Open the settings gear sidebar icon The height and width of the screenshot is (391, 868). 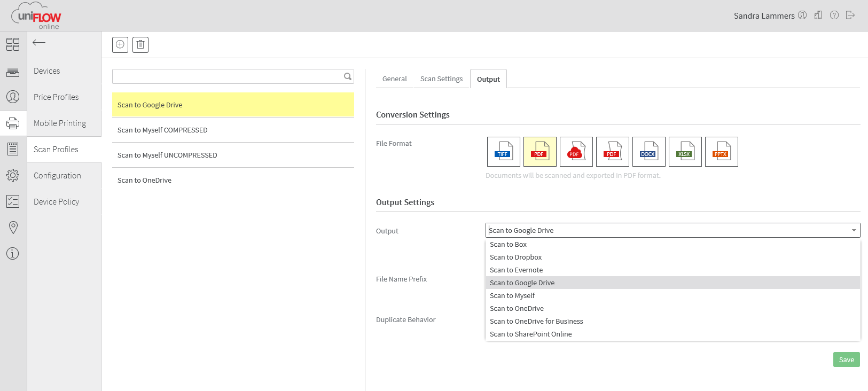tap(13, 175)
